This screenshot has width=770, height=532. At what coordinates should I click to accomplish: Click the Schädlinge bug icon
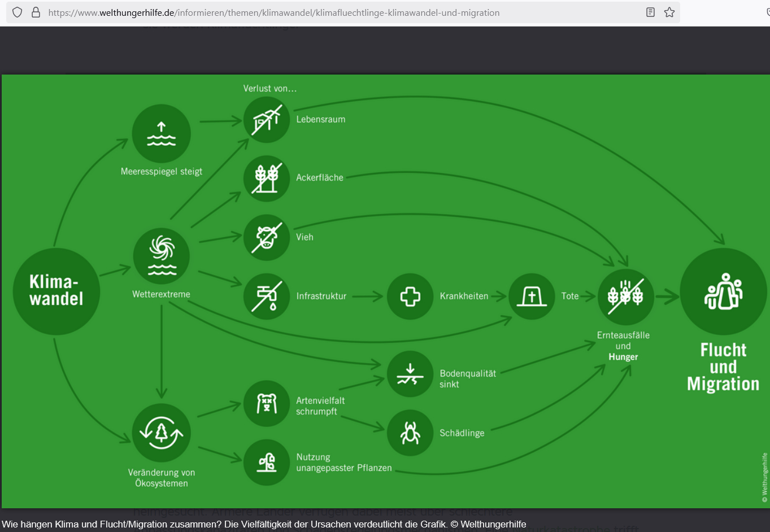410,433
